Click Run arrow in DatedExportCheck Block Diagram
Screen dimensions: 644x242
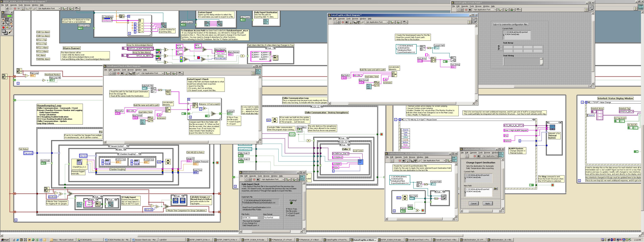point(111,73)
